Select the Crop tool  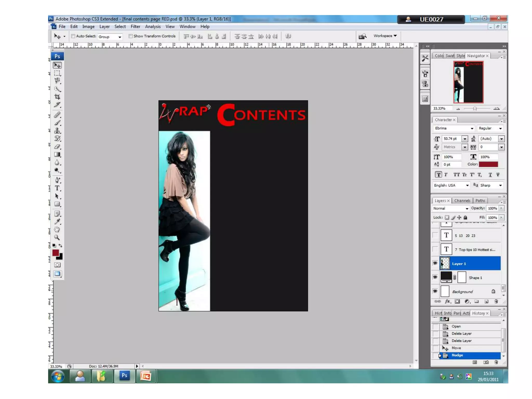point(57,97)
